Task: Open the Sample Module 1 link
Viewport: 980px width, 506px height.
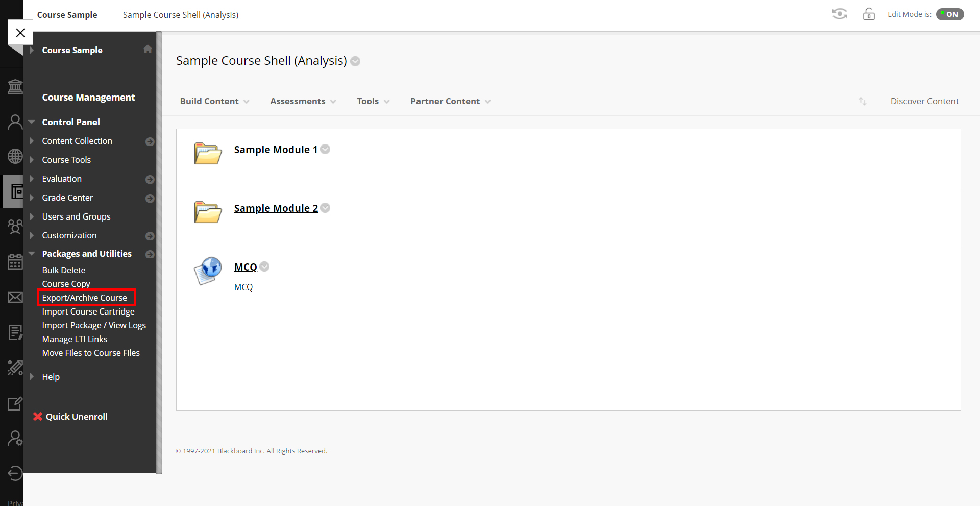Action: click(x=276, y=150)
